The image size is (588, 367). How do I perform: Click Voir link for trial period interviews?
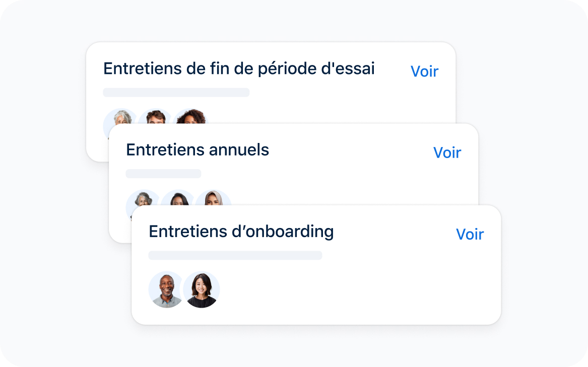pos(424,71)
